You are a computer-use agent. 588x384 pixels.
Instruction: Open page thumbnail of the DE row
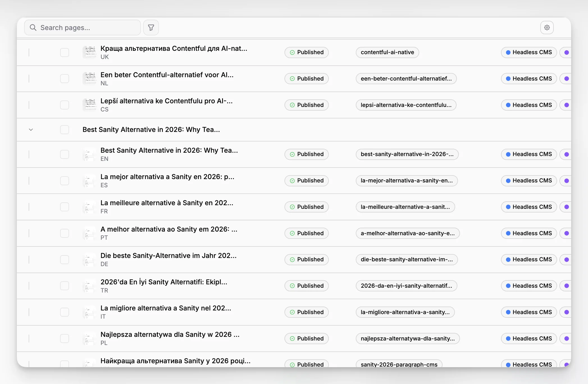[90, 260]
